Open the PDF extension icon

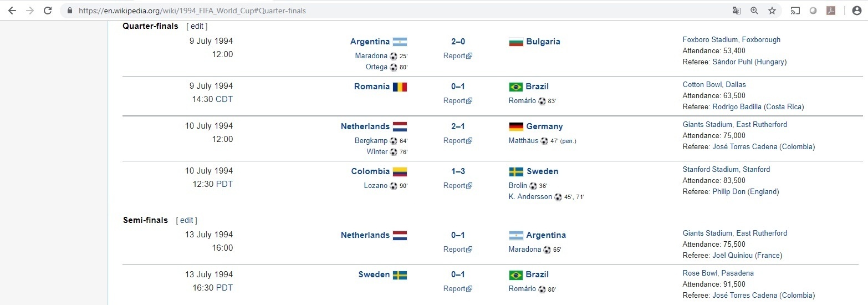coord(831,11)
